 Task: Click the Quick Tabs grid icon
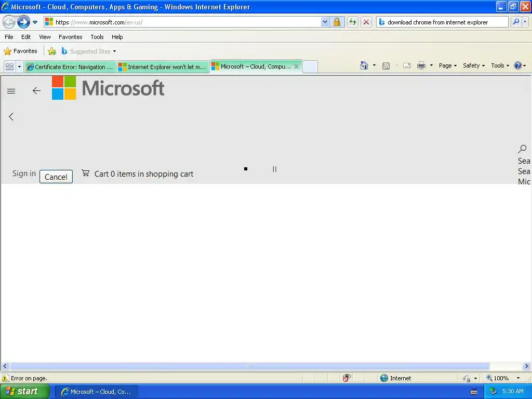(x=10, y=67)
